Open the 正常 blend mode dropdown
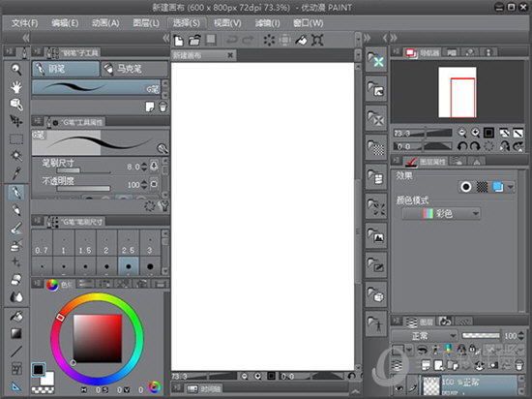This screenshot has height=399, width=532. point(425,336)
